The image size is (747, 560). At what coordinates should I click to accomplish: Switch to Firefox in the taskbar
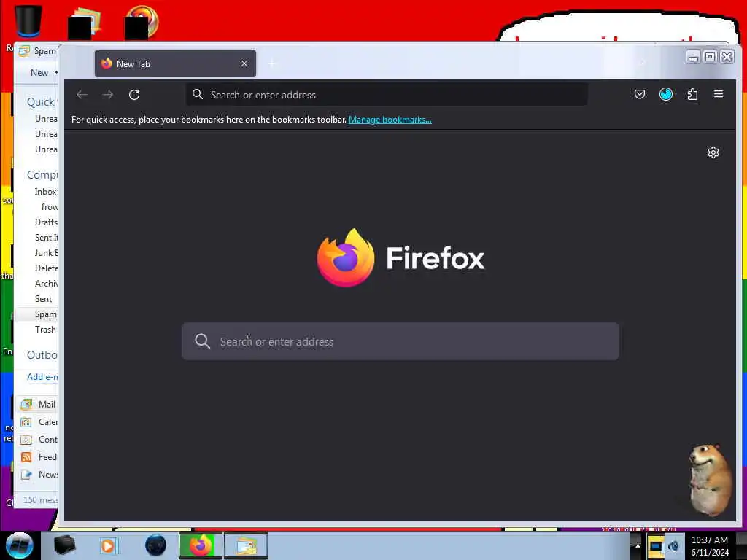[201, 545]
